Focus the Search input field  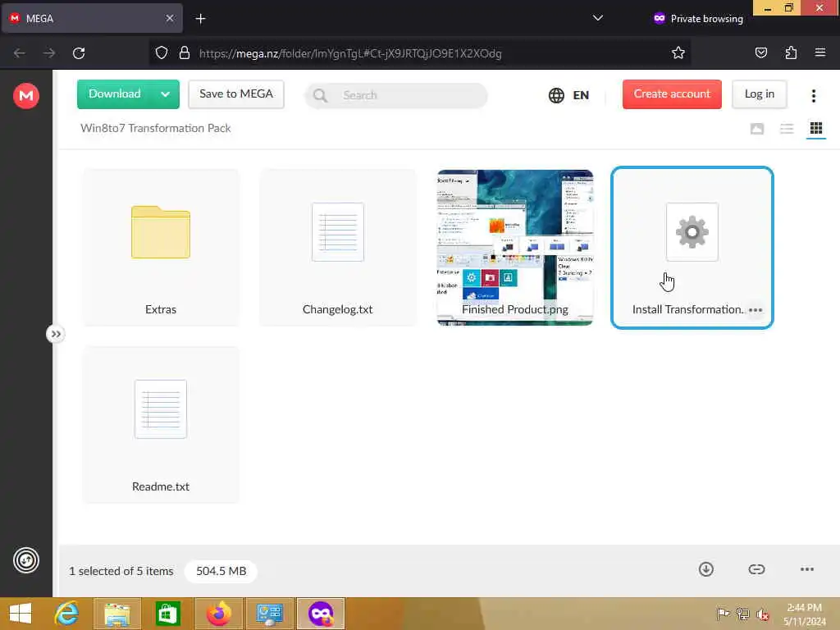coord(396,95)
